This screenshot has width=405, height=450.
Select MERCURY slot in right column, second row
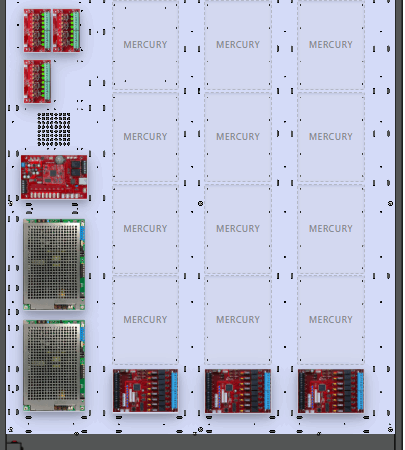[331, 137]
